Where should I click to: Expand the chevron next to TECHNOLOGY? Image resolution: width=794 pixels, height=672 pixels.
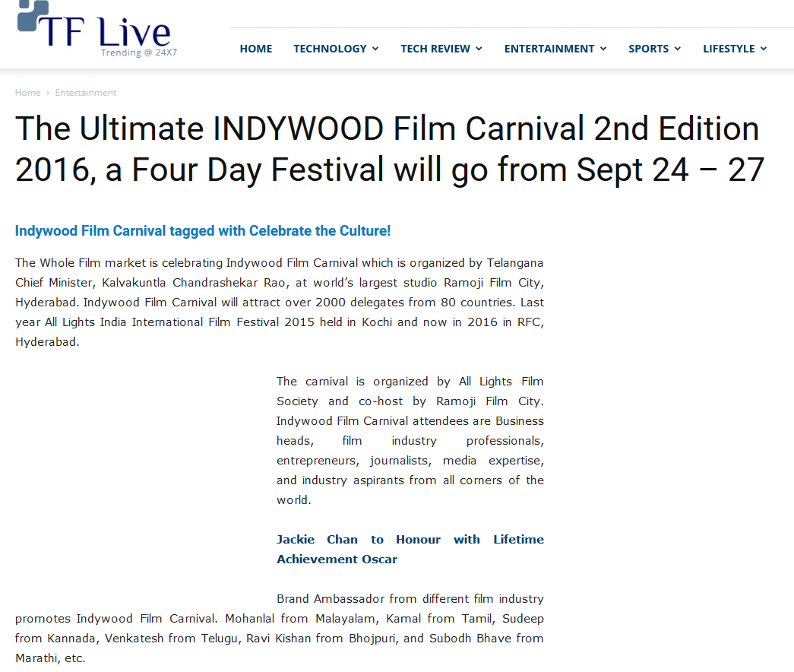[x=375, y=49]
